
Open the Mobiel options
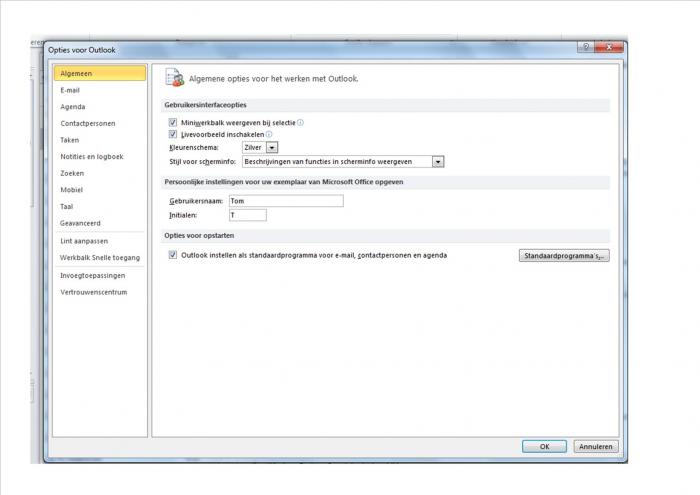pos(71,190)
